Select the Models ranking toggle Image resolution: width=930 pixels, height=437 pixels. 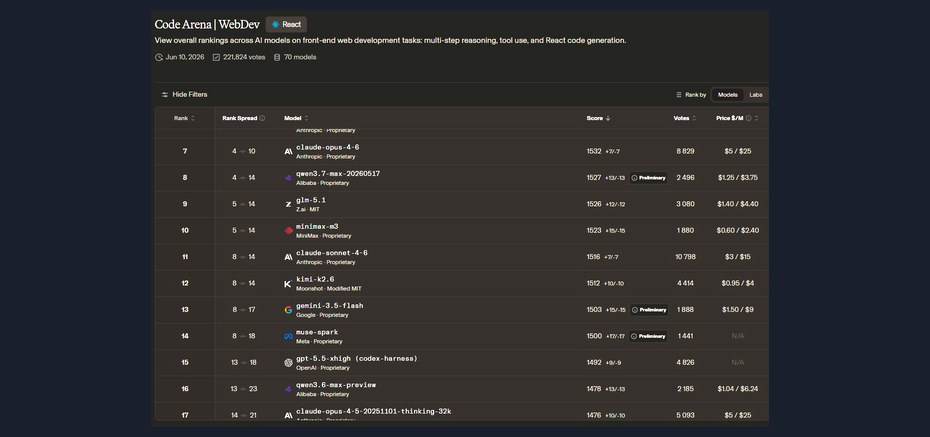click(728, 95)
